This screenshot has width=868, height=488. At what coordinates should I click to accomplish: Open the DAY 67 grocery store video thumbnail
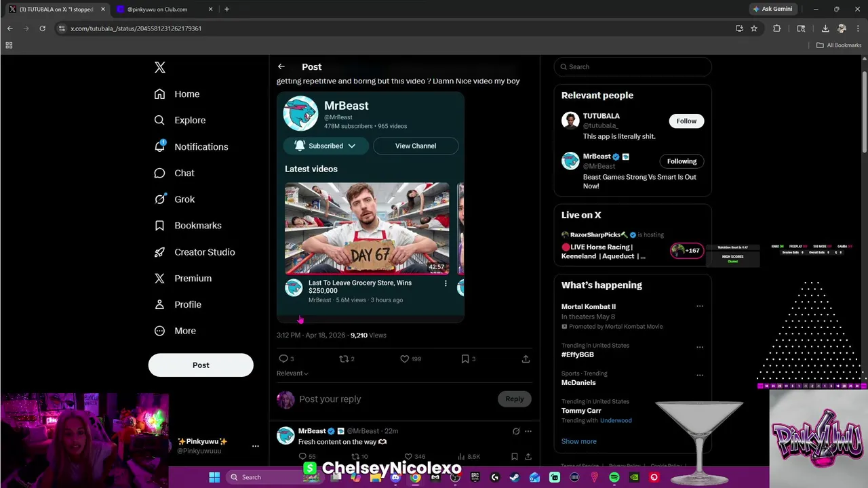pos(367,228)
